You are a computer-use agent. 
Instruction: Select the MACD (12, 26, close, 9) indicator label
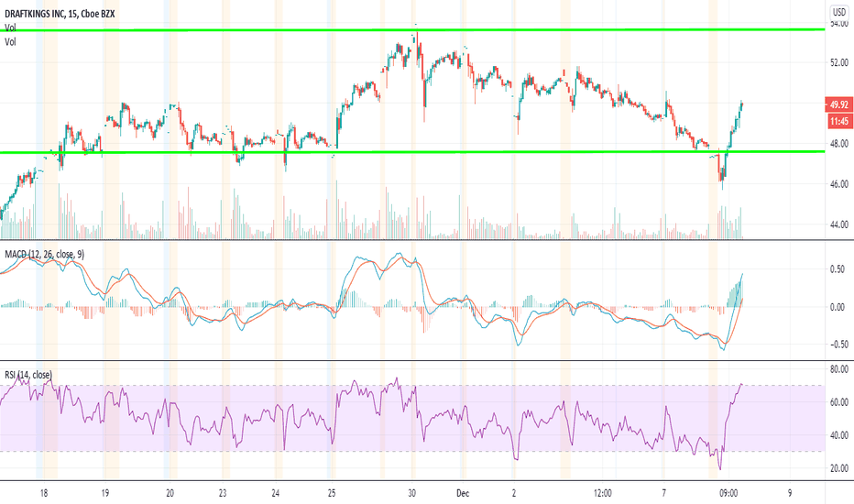coord(45,254)
